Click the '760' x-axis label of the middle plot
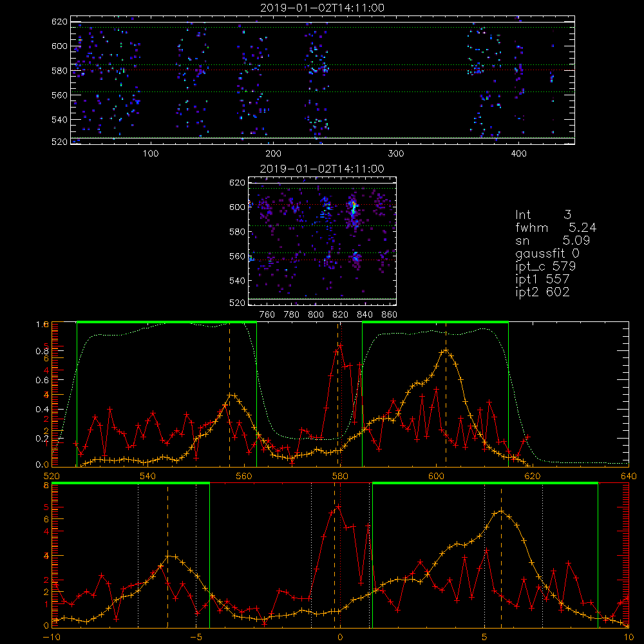Viewport: 644px width, 644px height. (267, 314)
